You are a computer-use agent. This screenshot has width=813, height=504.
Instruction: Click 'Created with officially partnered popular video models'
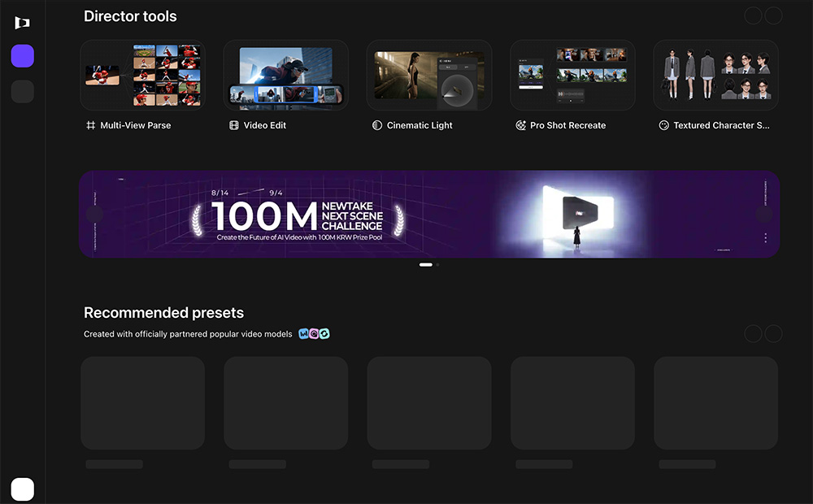click(188, 334)
